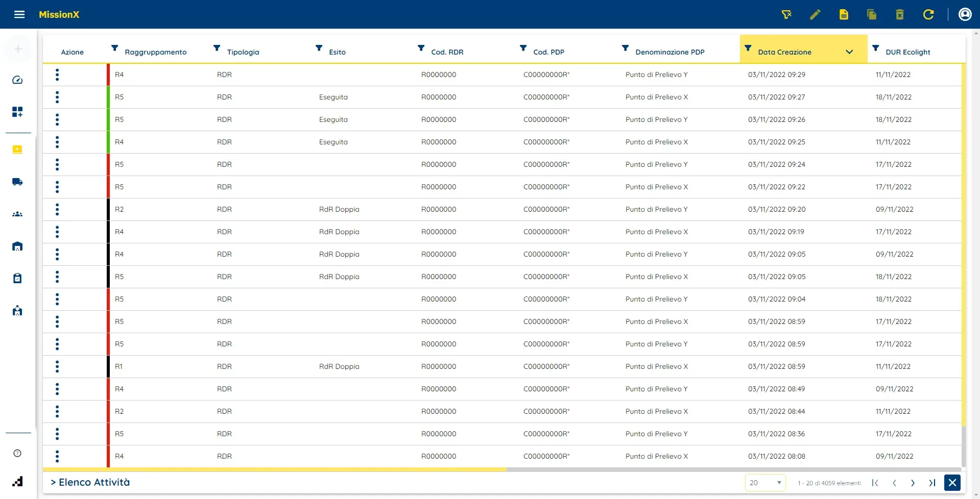
Task: Click the horizontal scrollbar at table bottom
Action: (275, 469)
